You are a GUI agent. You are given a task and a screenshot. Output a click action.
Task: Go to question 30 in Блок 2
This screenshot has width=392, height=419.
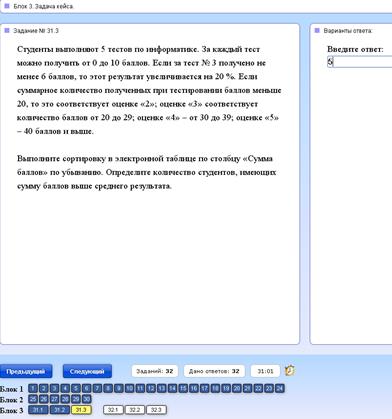pyautogui.click(x=86, y=399)
